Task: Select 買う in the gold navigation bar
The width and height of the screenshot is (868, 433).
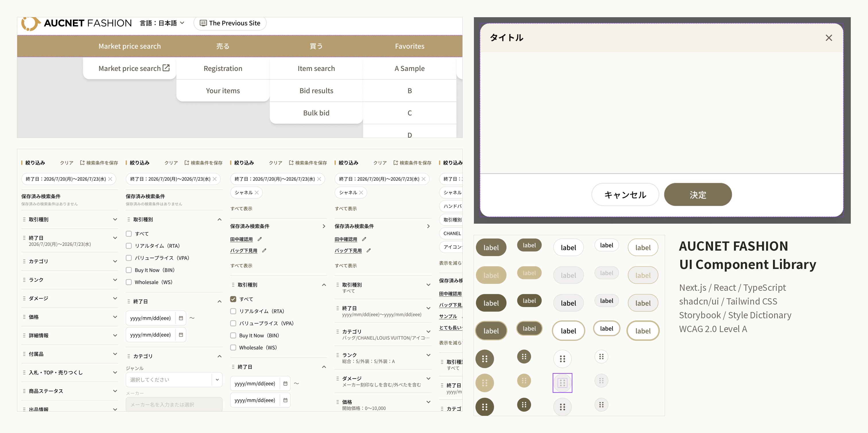Action: [x=316, y=46]
